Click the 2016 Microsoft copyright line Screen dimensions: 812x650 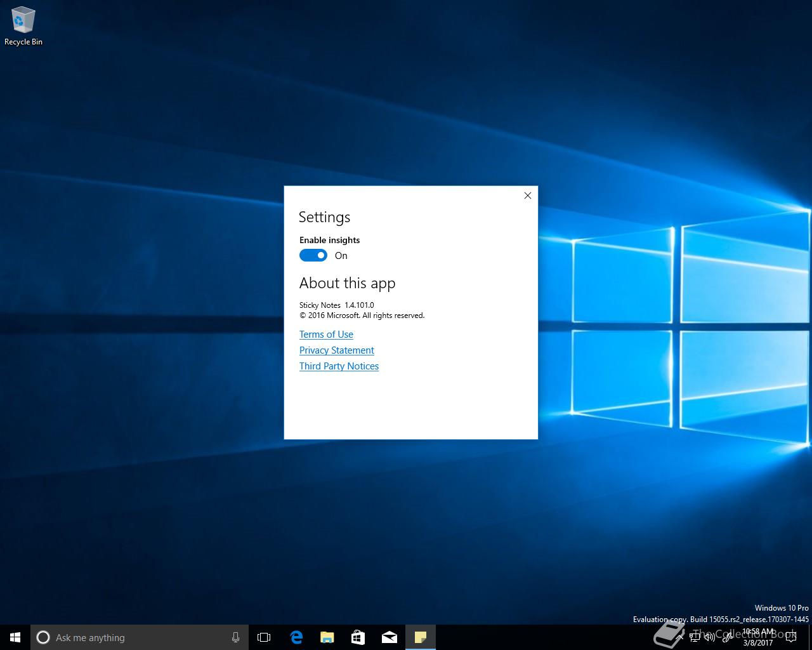[x=362, y=315]
